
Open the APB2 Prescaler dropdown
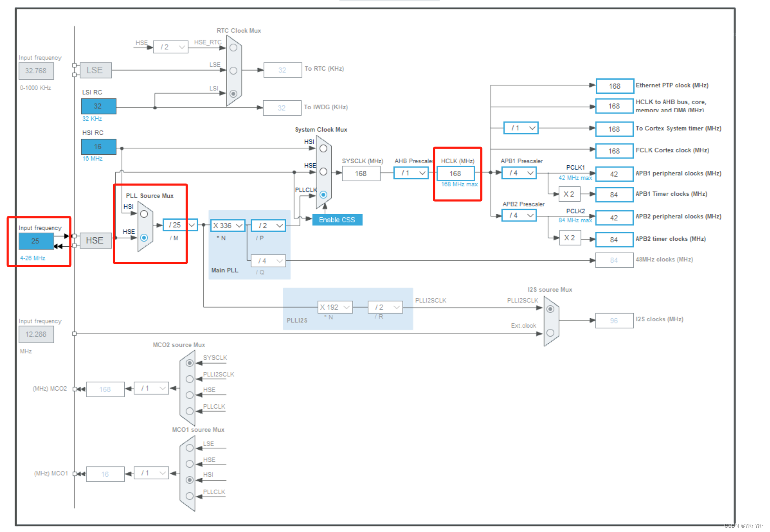click(x=519, y=215)
